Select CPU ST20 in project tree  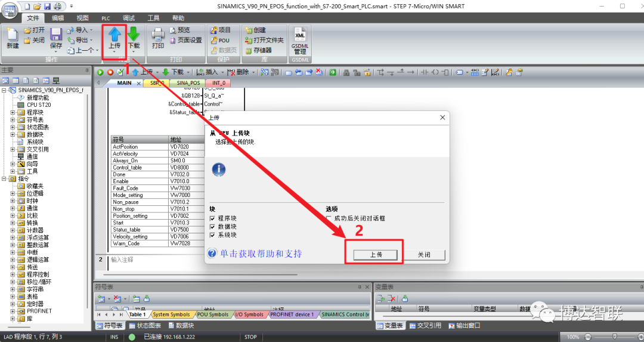39,105
